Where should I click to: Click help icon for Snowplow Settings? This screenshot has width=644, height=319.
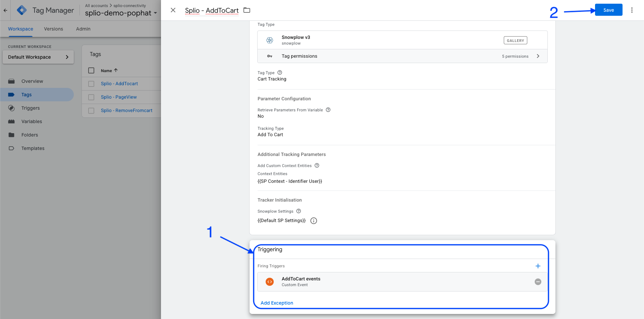tap(299, 211)
